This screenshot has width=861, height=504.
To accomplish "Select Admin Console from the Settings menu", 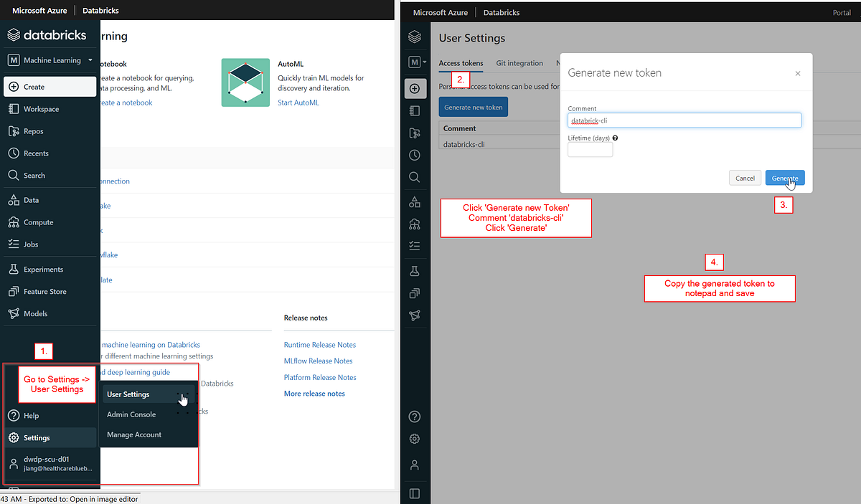I will pyautogui.click(x=131, y=414).
